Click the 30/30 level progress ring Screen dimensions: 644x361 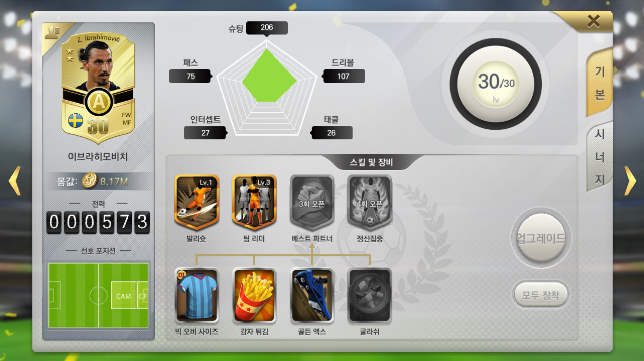click(x=495, y=84)
